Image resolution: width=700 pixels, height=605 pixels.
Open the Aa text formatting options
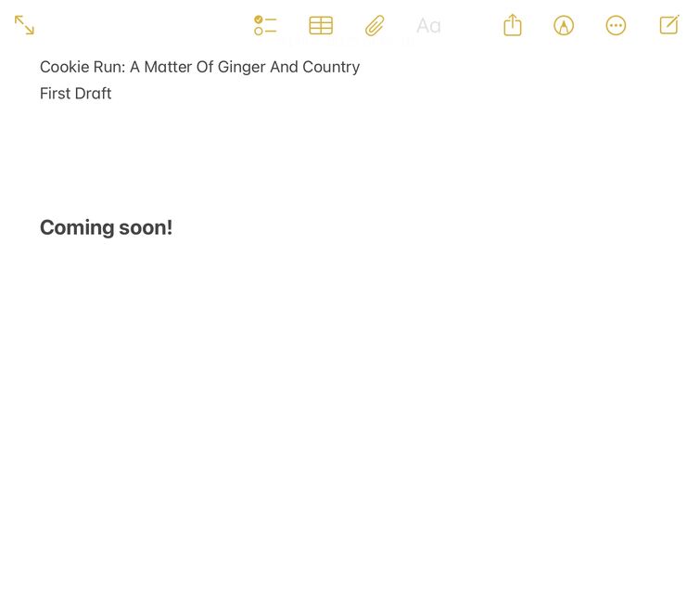(428, 26)
